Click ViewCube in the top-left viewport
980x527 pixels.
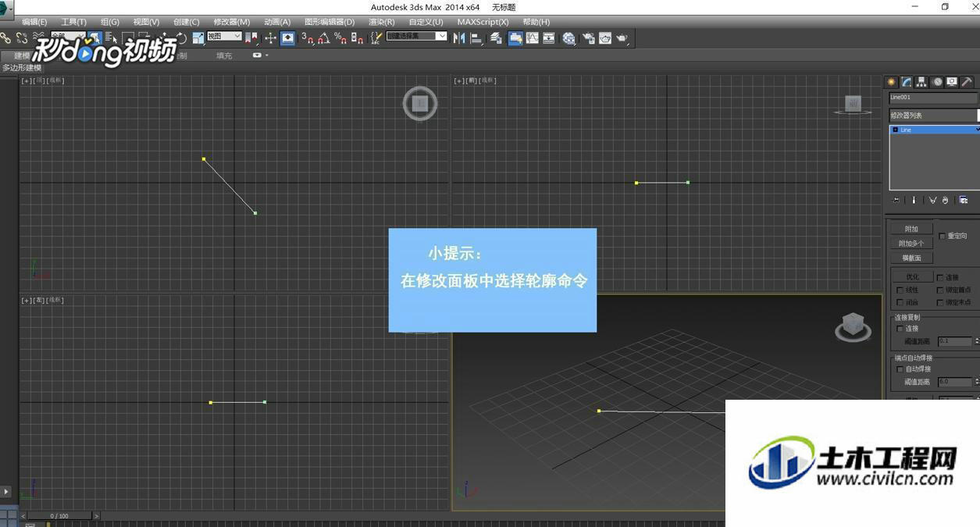[420, 103]
